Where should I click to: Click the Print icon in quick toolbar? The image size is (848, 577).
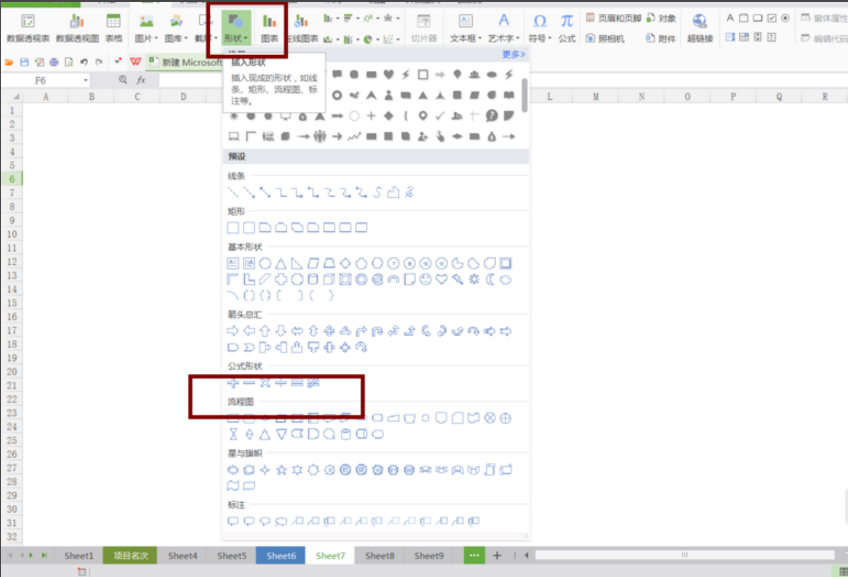54,62
